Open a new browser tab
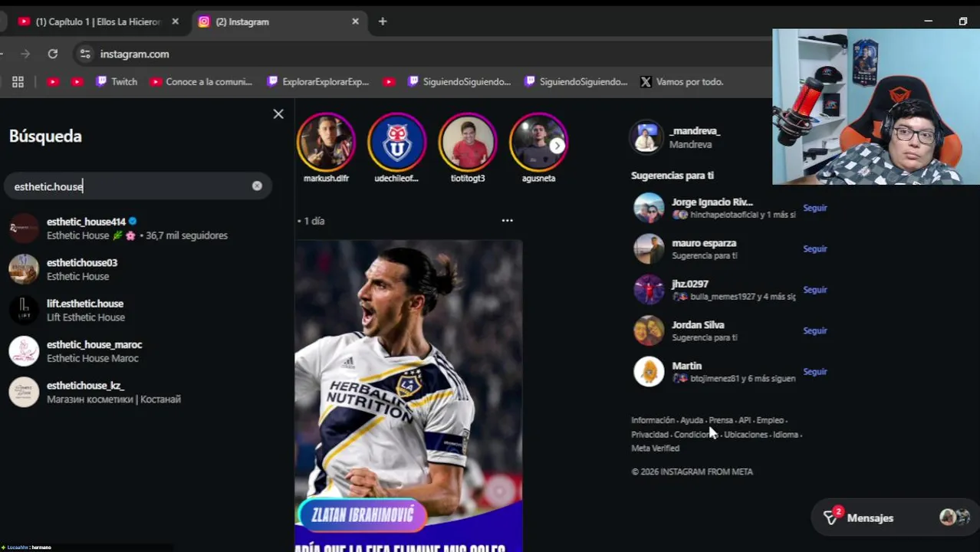The width and height of the screenshot is (980, 552). (x=383, y=21)
